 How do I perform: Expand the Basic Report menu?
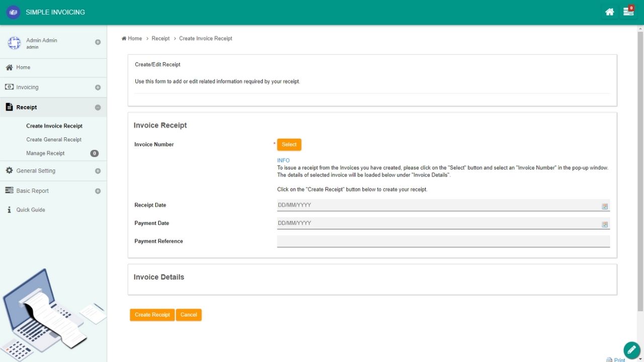[x=98, y=191]
